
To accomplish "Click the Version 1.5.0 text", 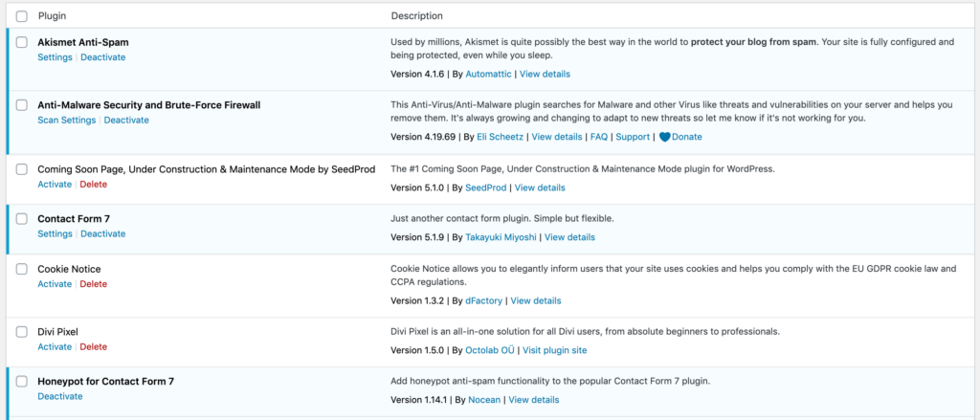I will 417,350.
